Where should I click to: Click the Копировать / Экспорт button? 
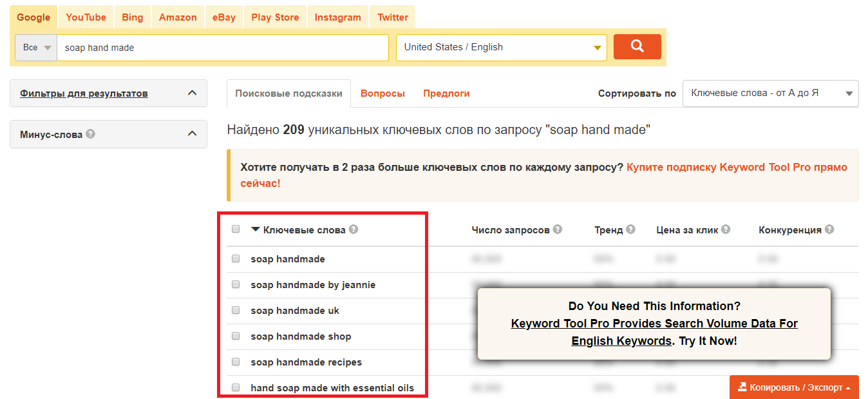[794, 387]
